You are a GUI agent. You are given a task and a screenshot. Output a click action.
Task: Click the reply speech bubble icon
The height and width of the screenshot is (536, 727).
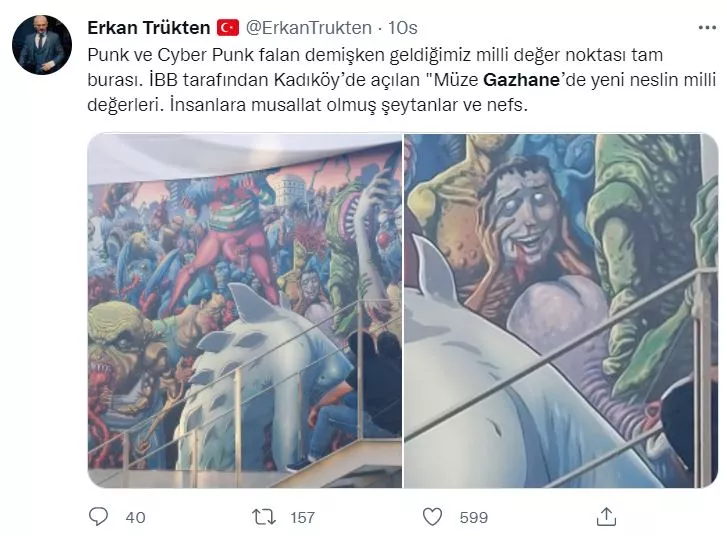(x=98, y=517)
